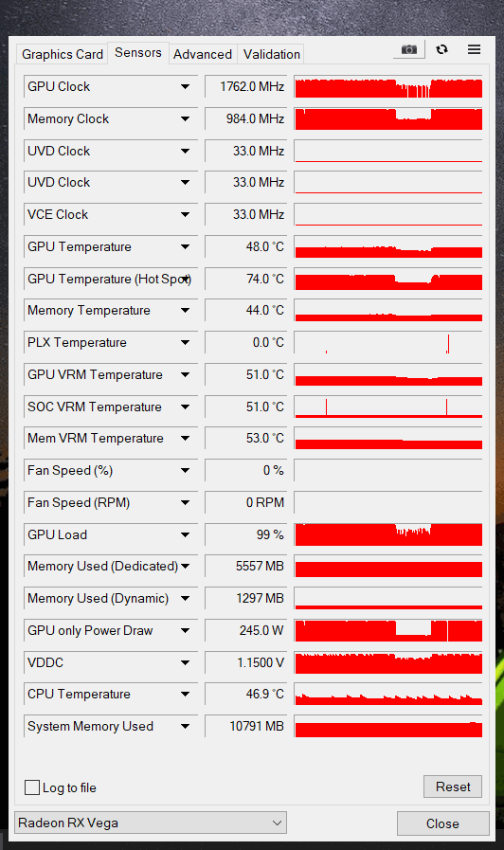Image resolution: width=504 pixels, height=850 pixels.
Task: Open the Memory Clock dropdown arrow
Action: [x=186, y=118]
